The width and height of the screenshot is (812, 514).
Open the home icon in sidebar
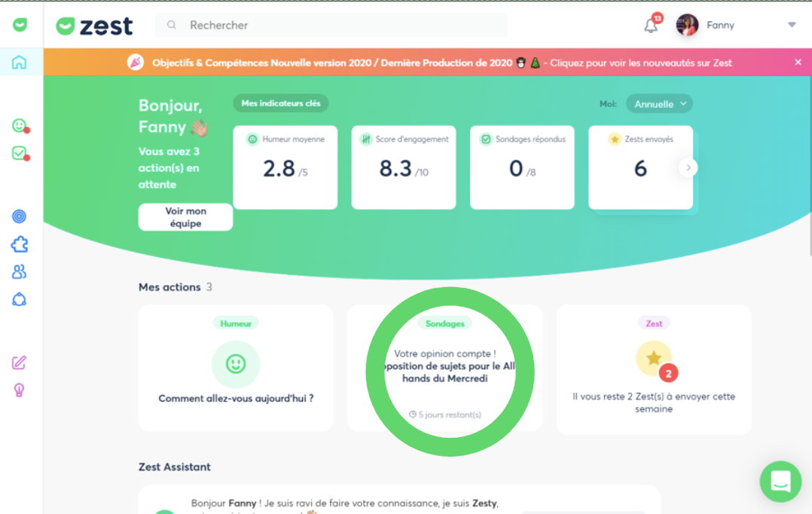(20, 63)
